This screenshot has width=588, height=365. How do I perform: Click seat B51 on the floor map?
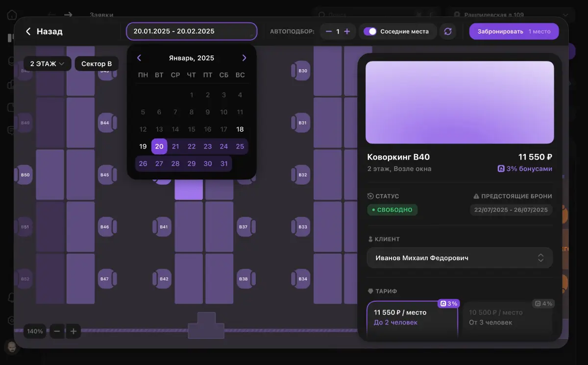[x=24, y=227]
